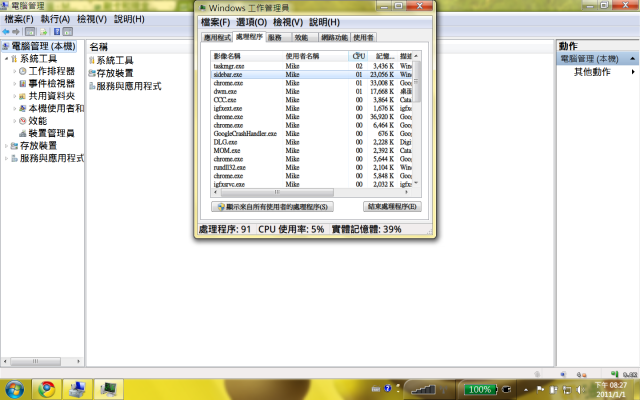Open 檢視(V) menu in Computer Management
Image resolution: width=640 pixels, height=400 pixels.
click(92, 19)
